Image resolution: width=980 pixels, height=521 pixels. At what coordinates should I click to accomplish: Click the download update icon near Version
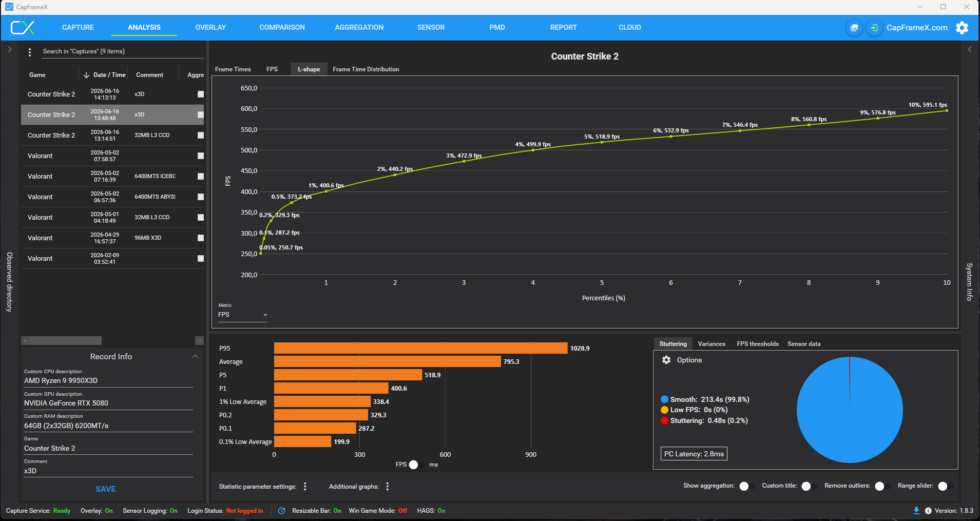point(916,511)
